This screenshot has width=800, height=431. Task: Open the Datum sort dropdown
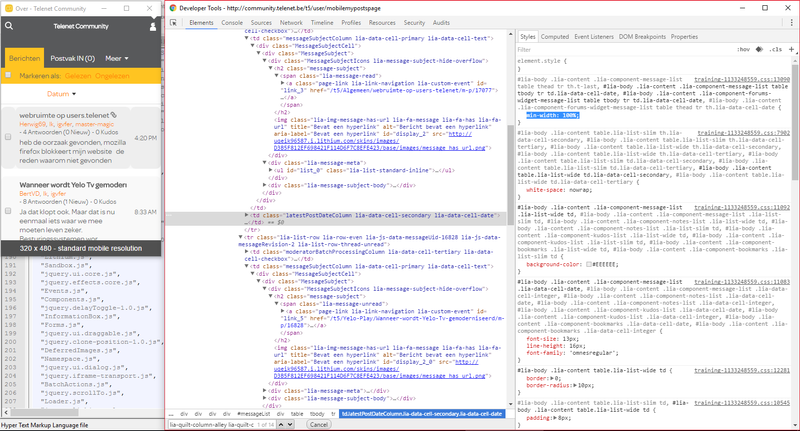[x=61, y=94]
